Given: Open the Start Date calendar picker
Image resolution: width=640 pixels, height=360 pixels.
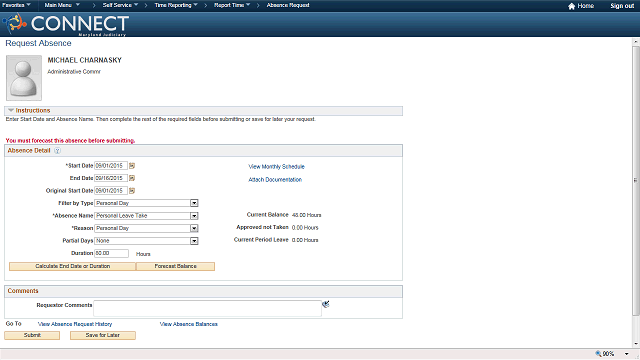Looking at the screenshot, I should tap(132, 166).
